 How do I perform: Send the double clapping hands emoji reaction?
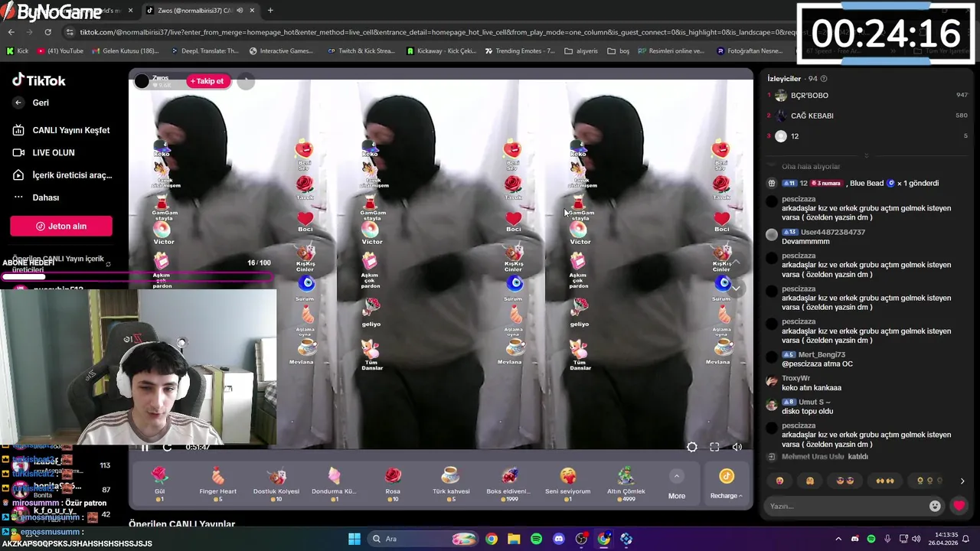click(885, 481)
